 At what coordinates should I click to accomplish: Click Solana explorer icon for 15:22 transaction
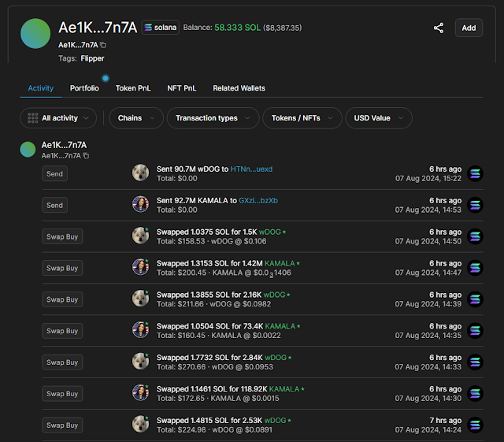(475, 173)
